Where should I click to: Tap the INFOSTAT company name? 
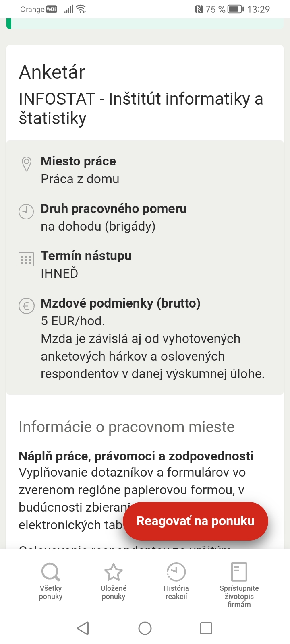[141, 109]
